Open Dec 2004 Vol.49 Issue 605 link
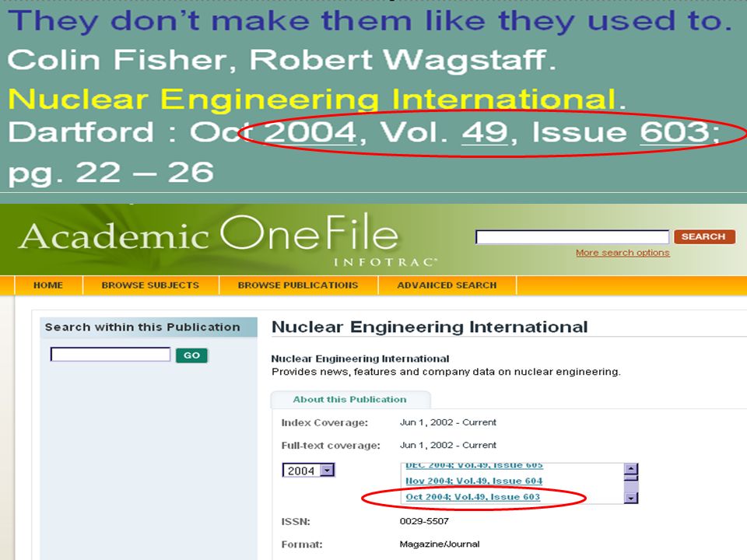747x560 pixels. 474,465
